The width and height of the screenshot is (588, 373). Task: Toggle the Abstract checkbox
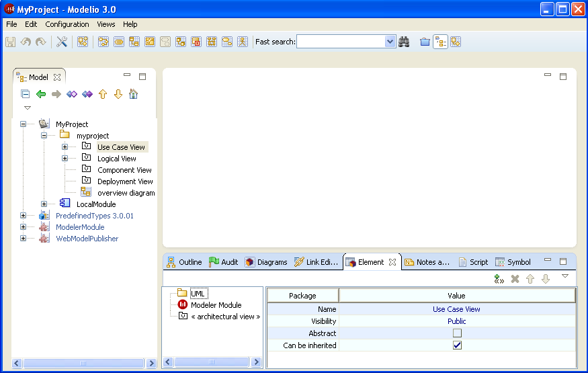coord(457,333)
